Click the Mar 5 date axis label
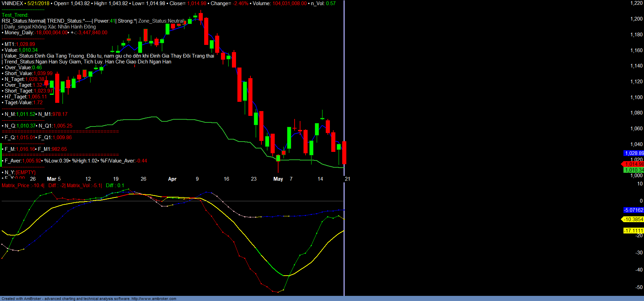Viewport: 644px width, 301px height. 54,179
